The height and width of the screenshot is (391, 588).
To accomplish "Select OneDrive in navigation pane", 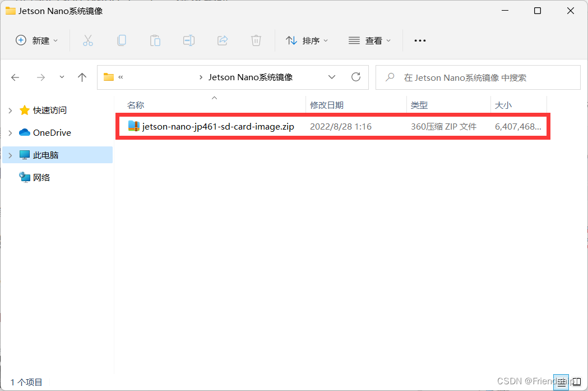I will (52, 133).
